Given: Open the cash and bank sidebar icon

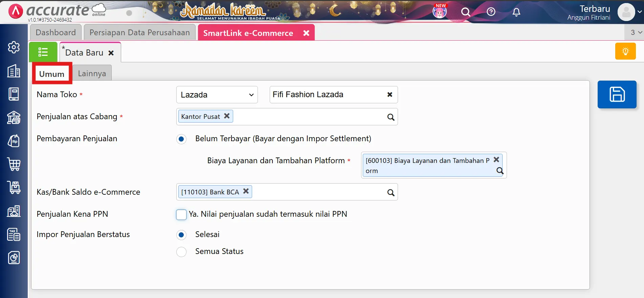Looking at the screenshot, I should click(14, 118).
